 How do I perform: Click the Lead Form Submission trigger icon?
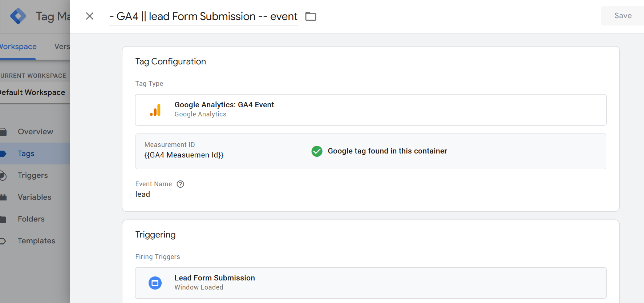[x=155, y=283]
